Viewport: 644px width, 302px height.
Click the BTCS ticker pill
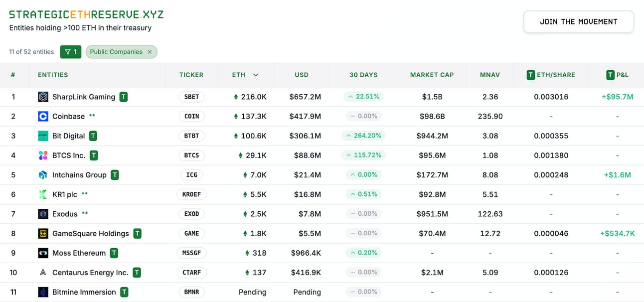click(192, 155)
